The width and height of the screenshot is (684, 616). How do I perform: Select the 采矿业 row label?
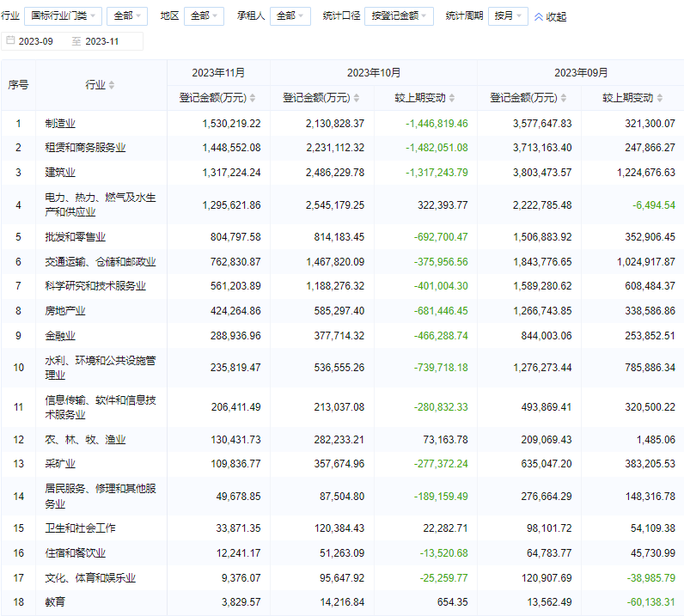click(60, 463)
